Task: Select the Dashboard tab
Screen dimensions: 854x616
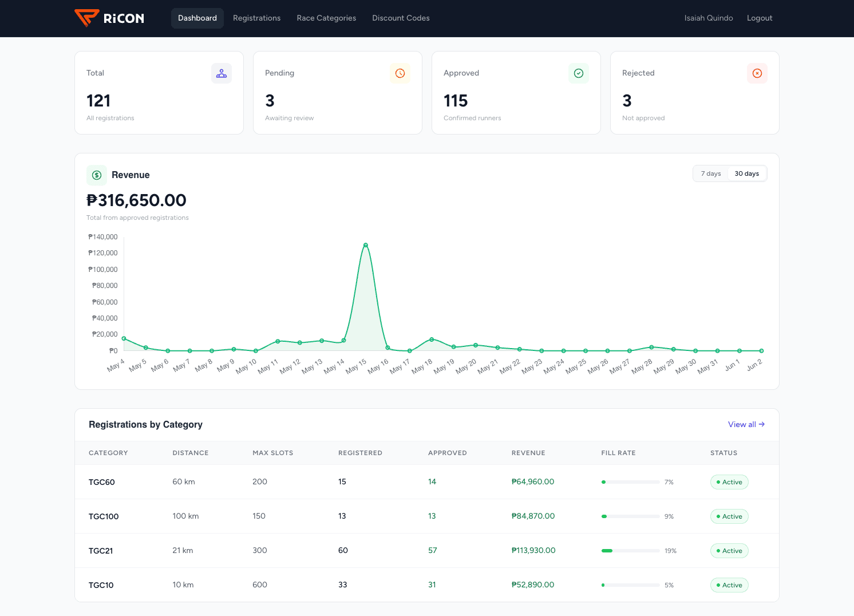Action: tap(197, 18)
